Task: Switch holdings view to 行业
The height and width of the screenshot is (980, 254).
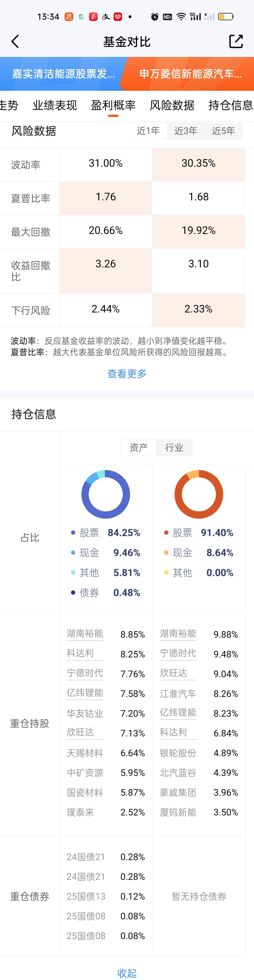Action: tap(175, 447)
